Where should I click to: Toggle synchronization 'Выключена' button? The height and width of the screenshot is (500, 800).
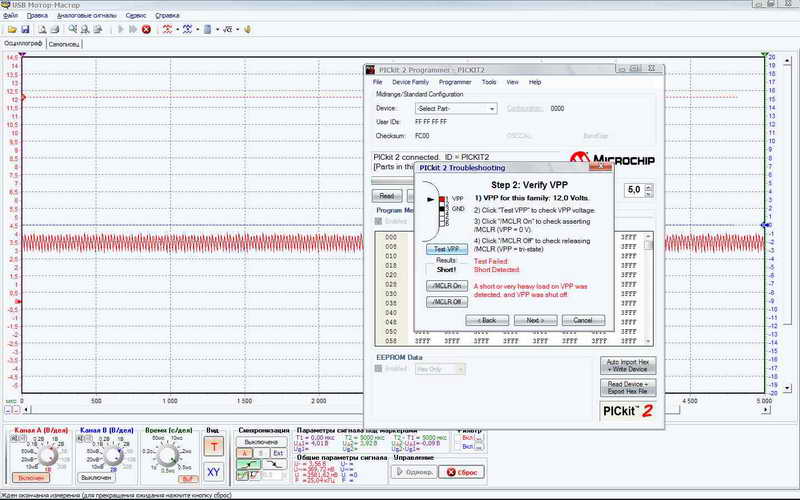[x=260, y=441]
